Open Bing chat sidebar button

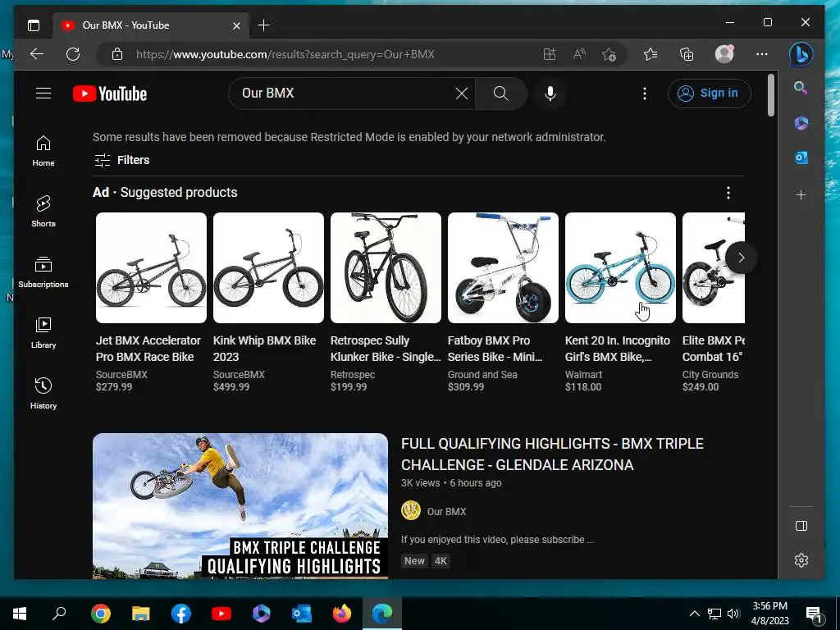801,54
